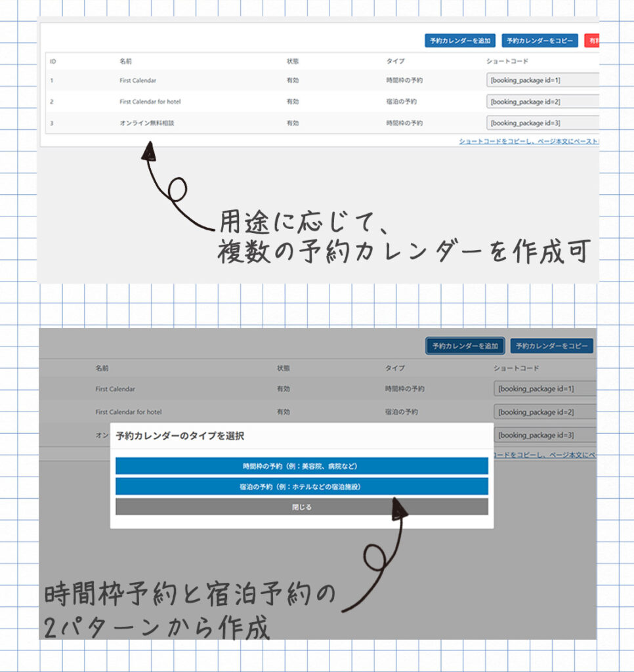Select First Calendar in the dimmed list
Image resolution: width=634 pixels, height=672 pixels.
pyautogui.click(x=116, y=389)
